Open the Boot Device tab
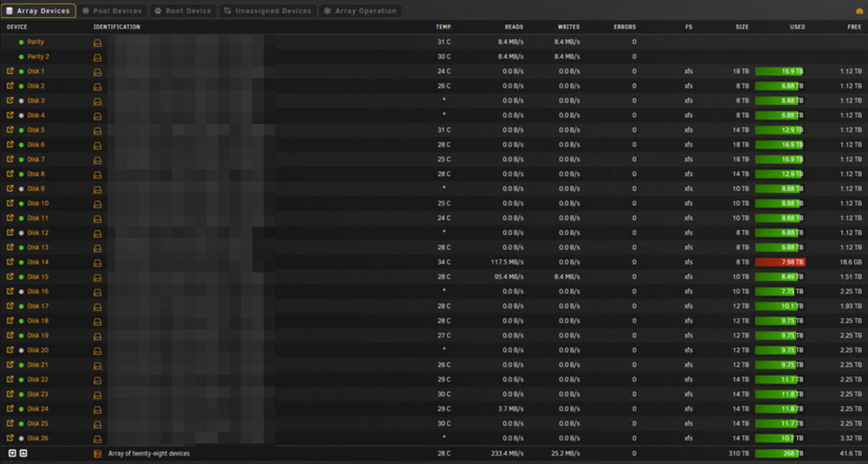 182,10
